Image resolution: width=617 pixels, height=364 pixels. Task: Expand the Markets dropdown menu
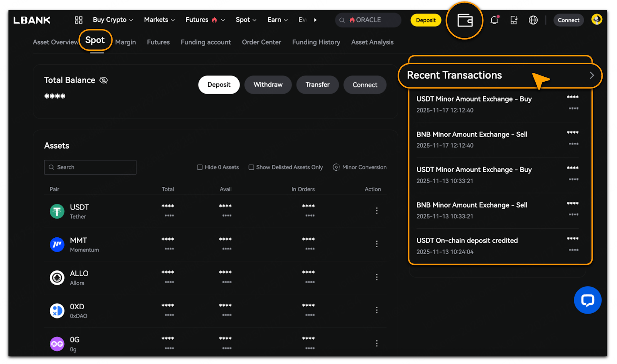click(159, 20)
